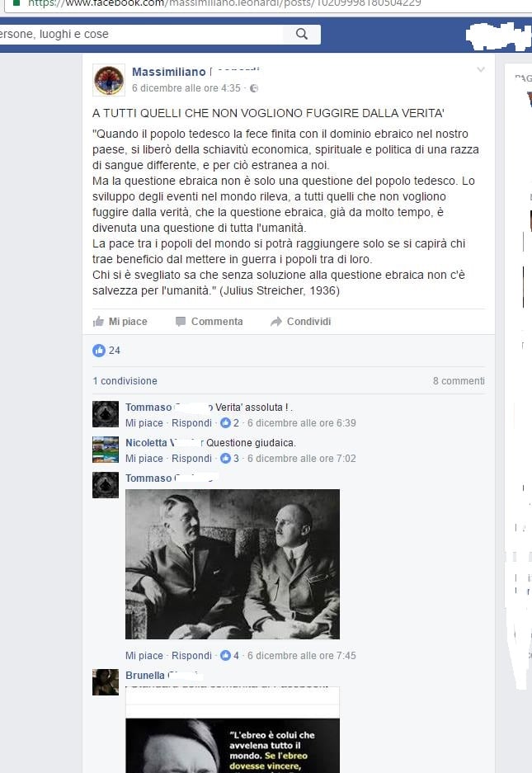
Task: Open the post timestamp 6 dicembre 4:35
Action: coord(186,88)
